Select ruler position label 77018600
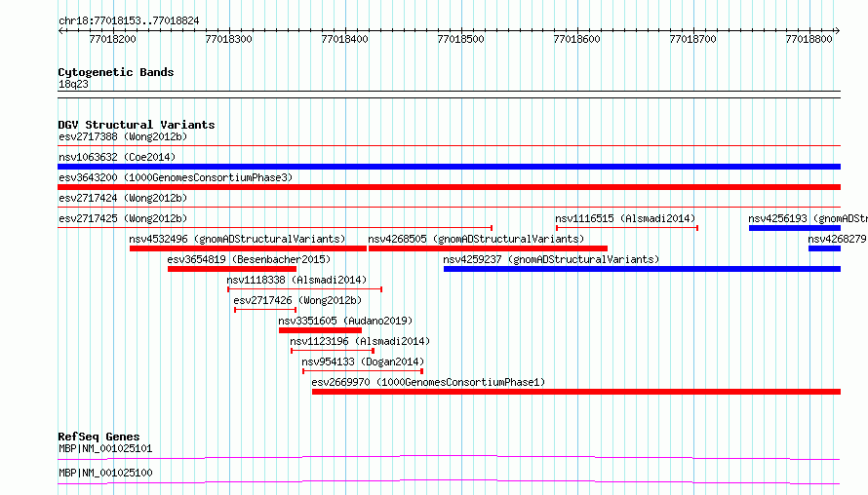This screenshot has width=868, height=495. click(576, 39)
